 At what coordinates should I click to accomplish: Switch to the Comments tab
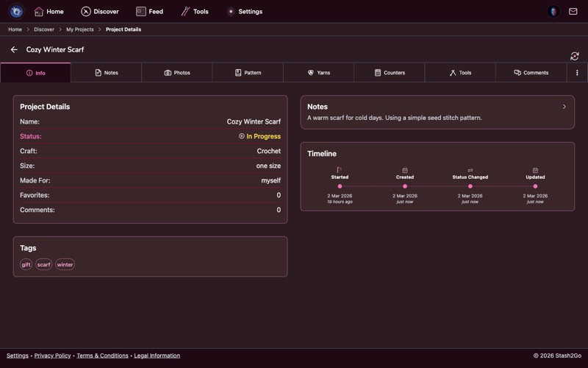coord(531,73)
